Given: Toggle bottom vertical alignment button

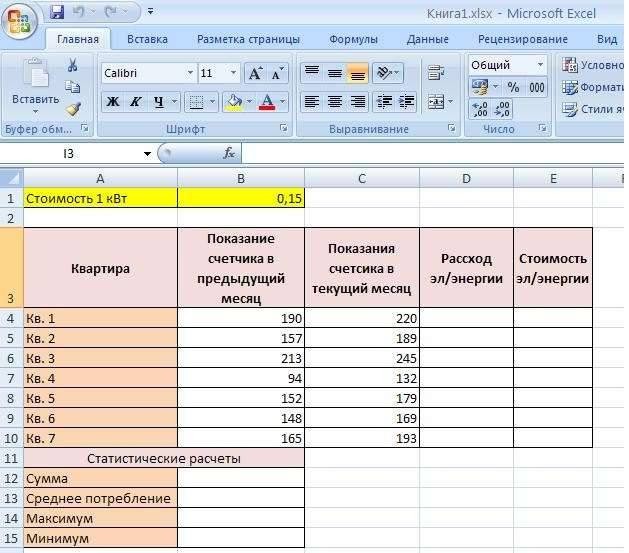Looking at the screenshot, I should 357,73.
